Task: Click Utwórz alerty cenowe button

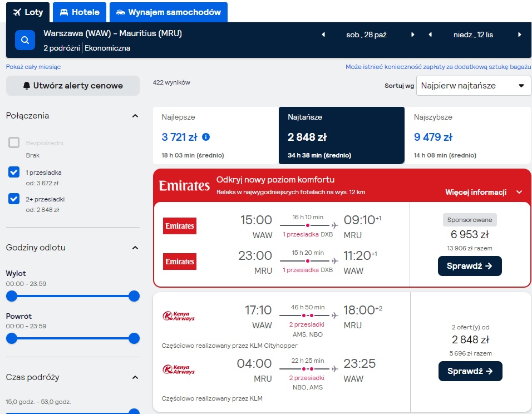Action: click(x=72, y=86)
